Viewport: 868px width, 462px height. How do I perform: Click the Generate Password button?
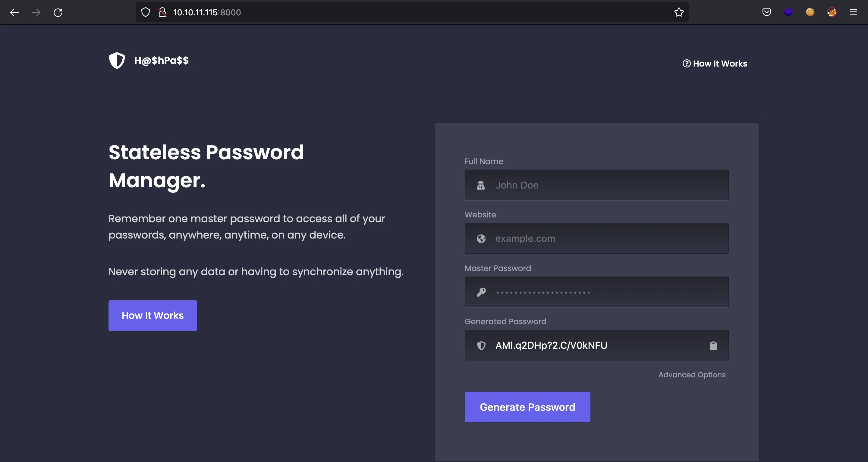point(527,407)
